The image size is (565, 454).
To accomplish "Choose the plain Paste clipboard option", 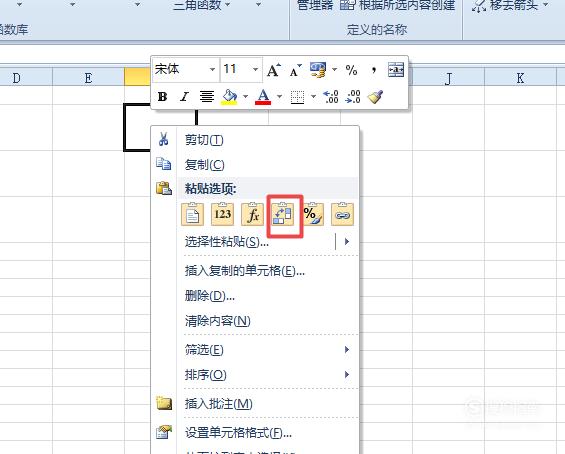I will pyautogui.click(x=192, y=214).
